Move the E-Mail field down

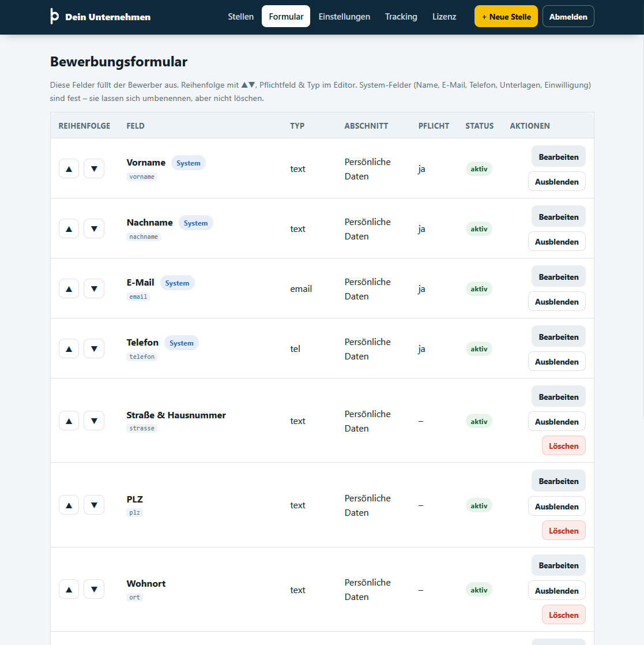(94, 289)
